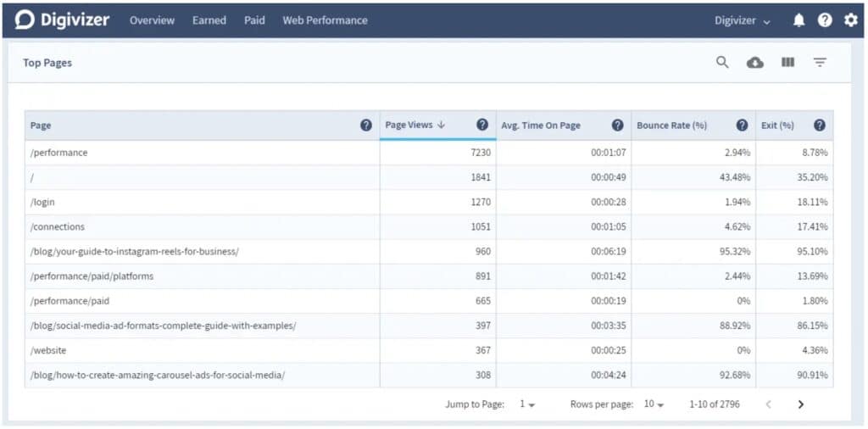Select the /performance/paid/platforms row

tap(92, 276)
